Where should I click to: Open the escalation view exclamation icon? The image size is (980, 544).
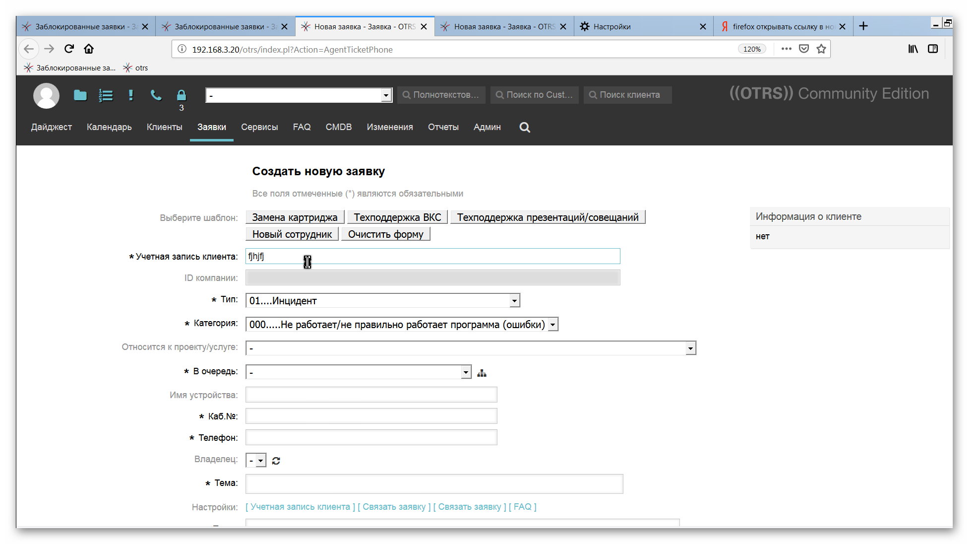click(x=131, y=95)
